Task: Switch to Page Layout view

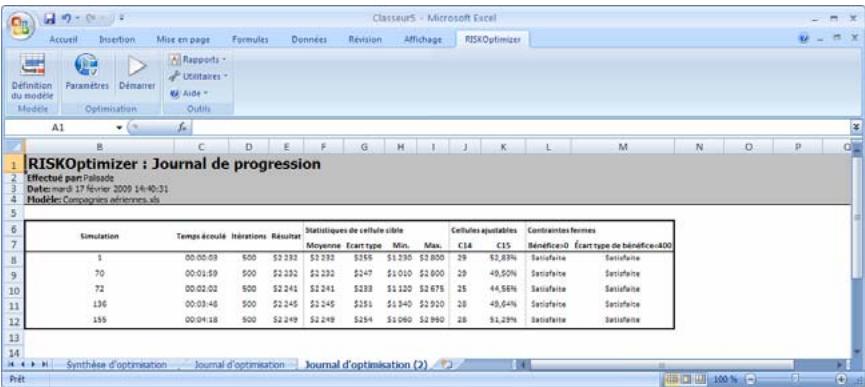Action: 686,380
